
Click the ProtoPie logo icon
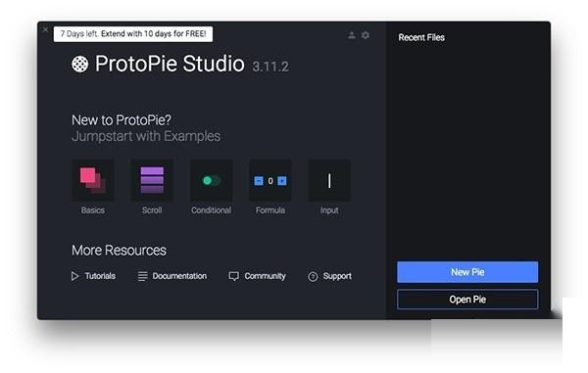click(x=80, y=64)
